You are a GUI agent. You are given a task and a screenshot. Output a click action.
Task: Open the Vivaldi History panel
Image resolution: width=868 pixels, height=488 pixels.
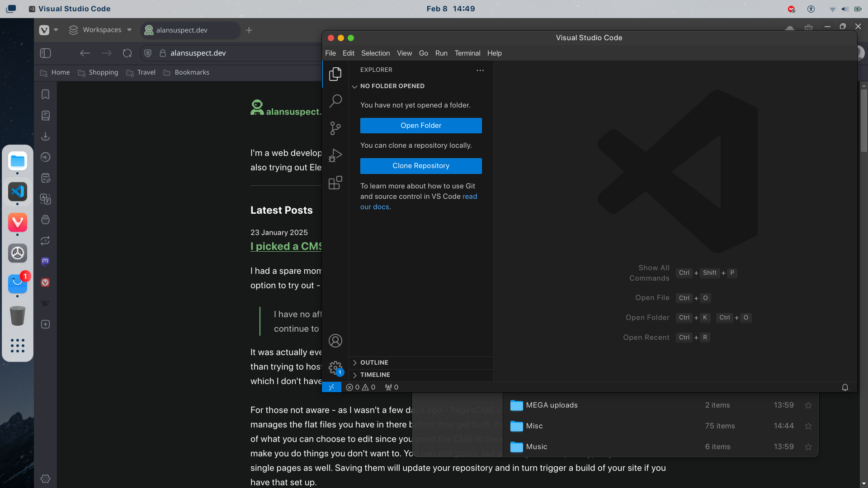coord(45,157)
